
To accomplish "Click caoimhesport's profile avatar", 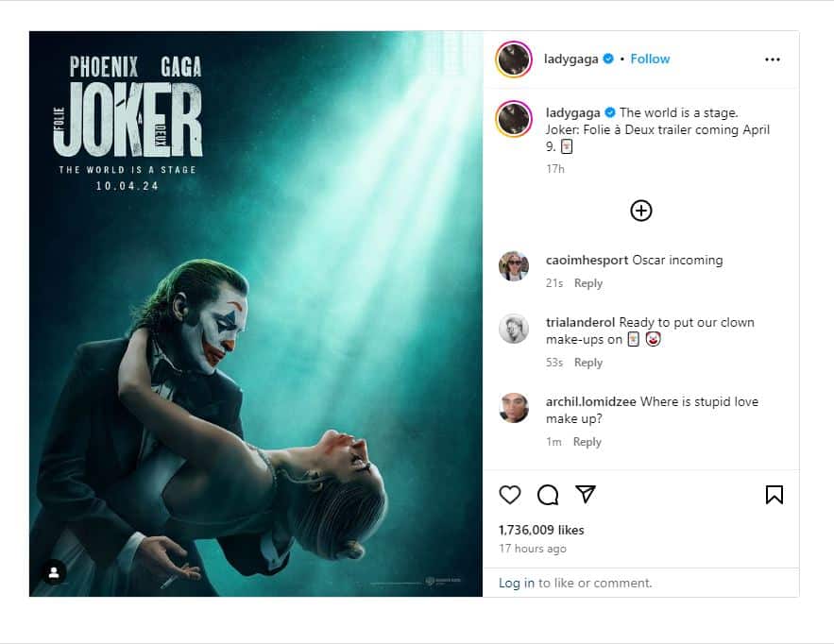I will click(514, 266).
